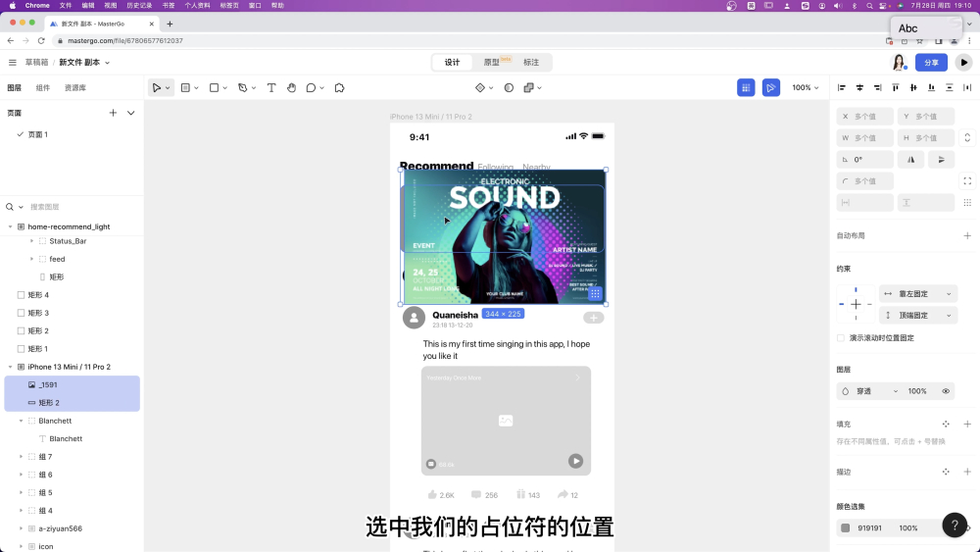Expand the feed layer group
This screenshot has height=552, width=980.
pyautogui.click(x=32, y=259)
